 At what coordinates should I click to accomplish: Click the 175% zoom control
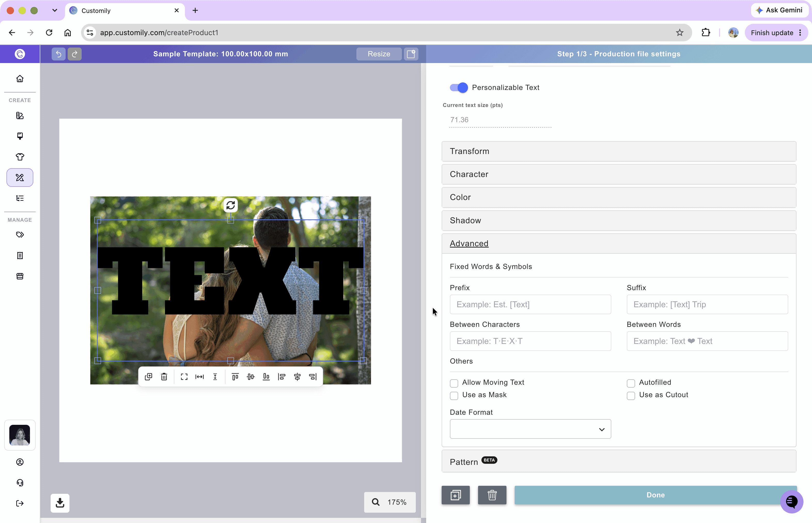390,502
